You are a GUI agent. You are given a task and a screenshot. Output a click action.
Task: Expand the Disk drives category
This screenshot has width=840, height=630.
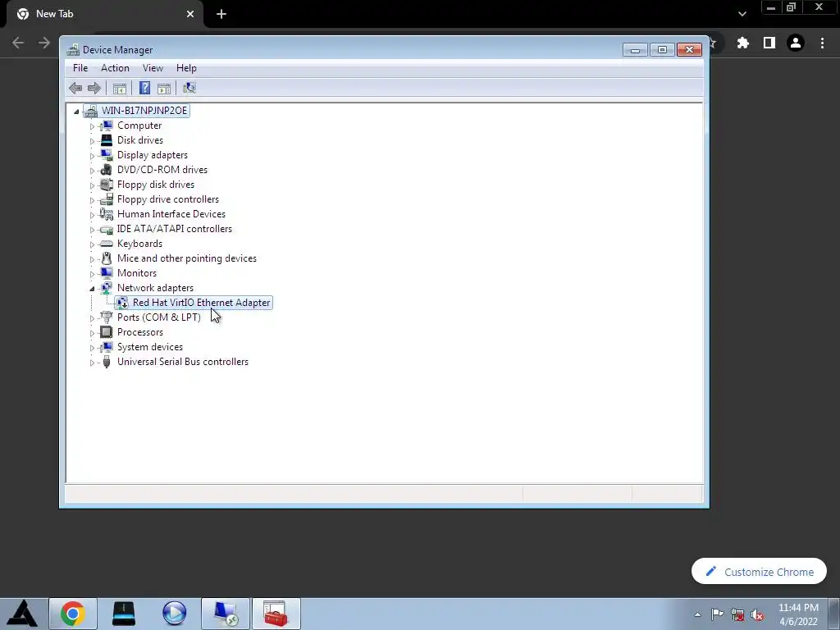click(92, 141)
